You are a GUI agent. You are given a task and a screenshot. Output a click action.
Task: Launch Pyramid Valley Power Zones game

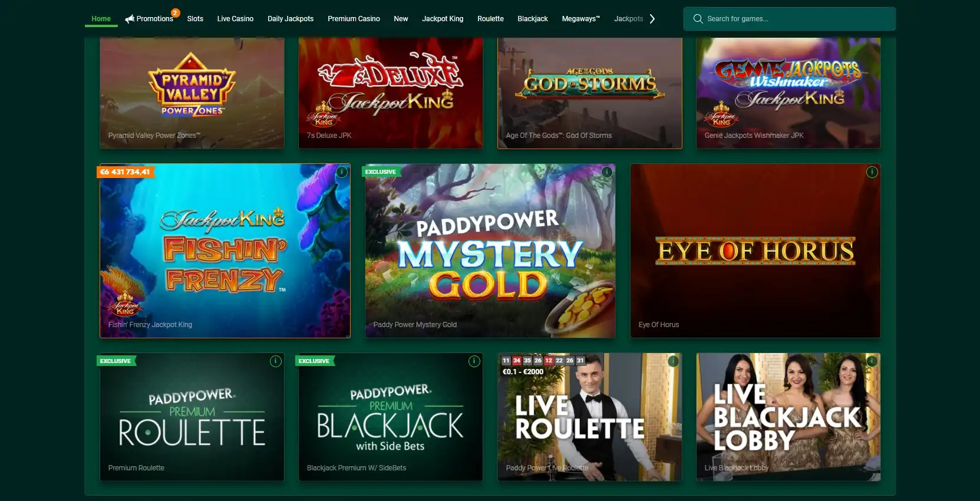point(192,93)
